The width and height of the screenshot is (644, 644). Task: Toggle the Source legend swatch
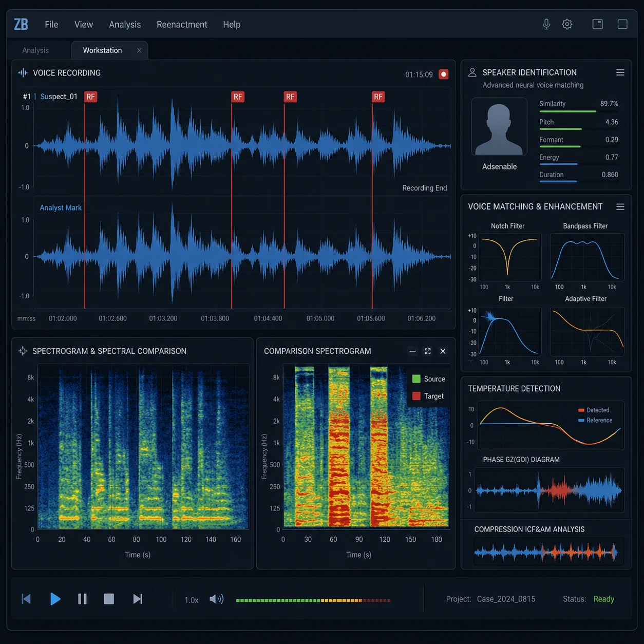(416, 379)
